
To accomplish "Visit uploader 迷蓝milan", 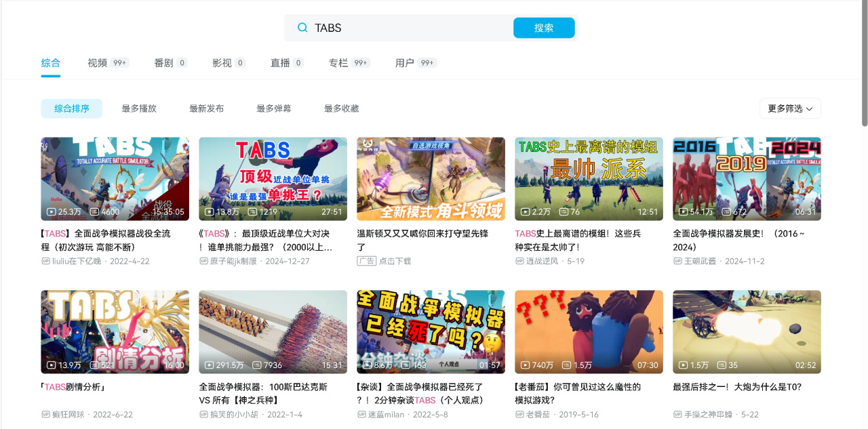I will click(386, 414).
